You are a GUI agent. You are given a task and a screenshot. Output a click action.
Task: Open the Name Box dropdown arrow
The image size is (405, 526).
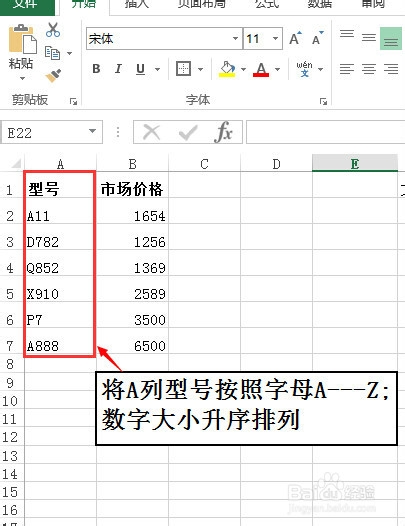(x=93, y=132)
